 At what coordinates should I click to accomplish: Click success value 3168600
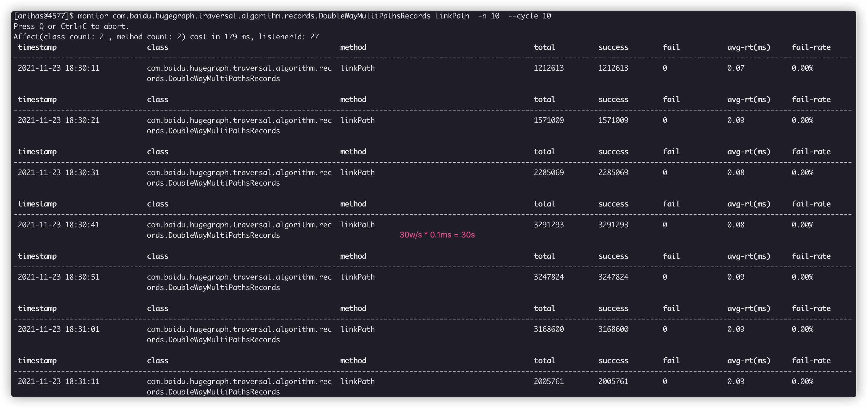pos(613,329)
